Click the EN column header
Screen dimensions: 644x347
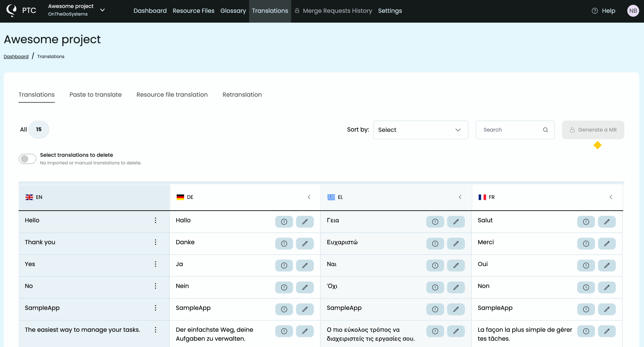[x=94, y=197]
